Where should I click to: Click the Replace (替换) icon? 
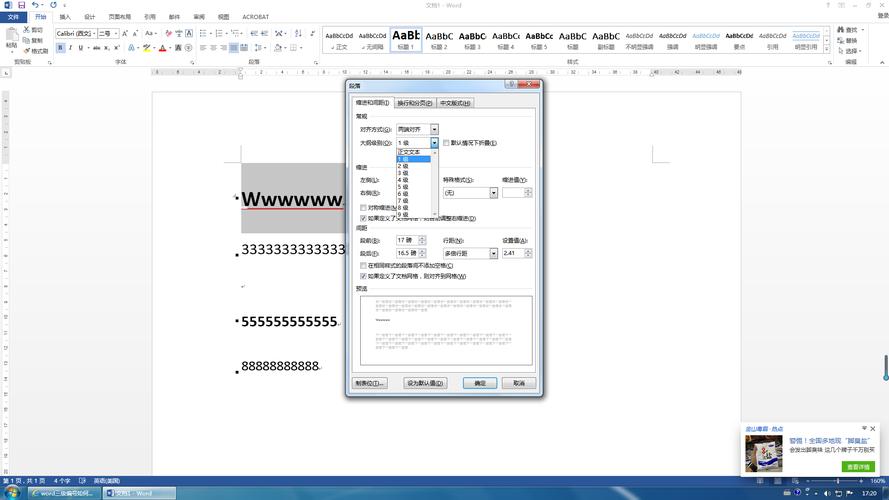click(x=840, y=40)
